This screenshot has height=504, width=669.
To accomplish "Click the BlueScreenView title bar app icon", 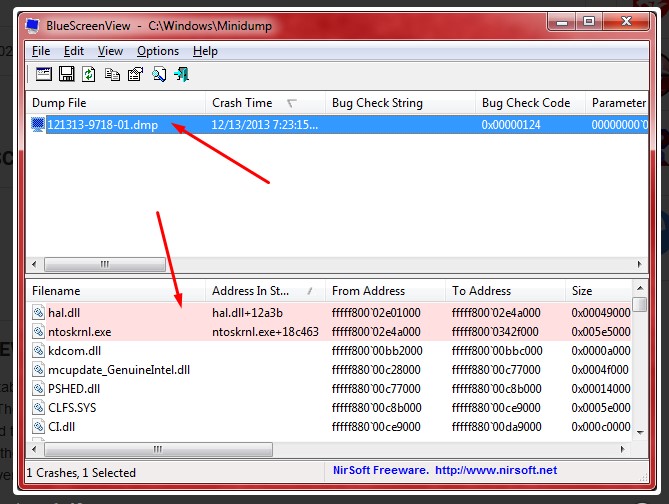I will click(x=33, y=26).
